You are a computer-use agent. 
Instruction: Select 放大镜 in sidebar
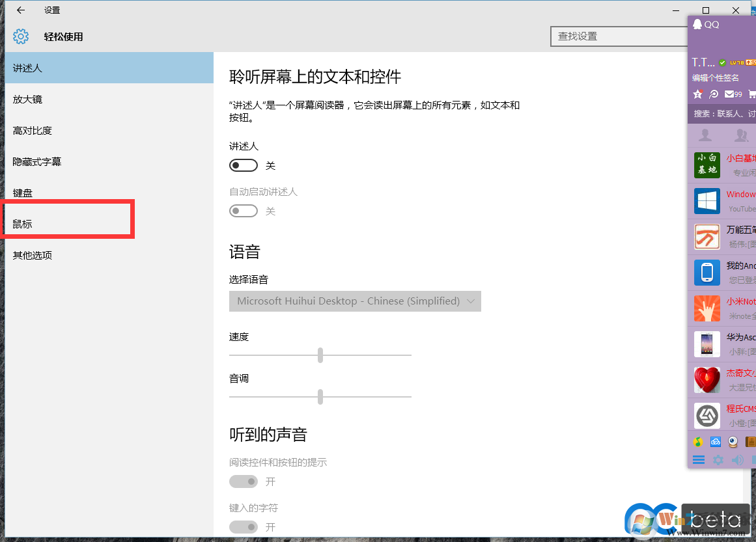[x=109, y=100]
